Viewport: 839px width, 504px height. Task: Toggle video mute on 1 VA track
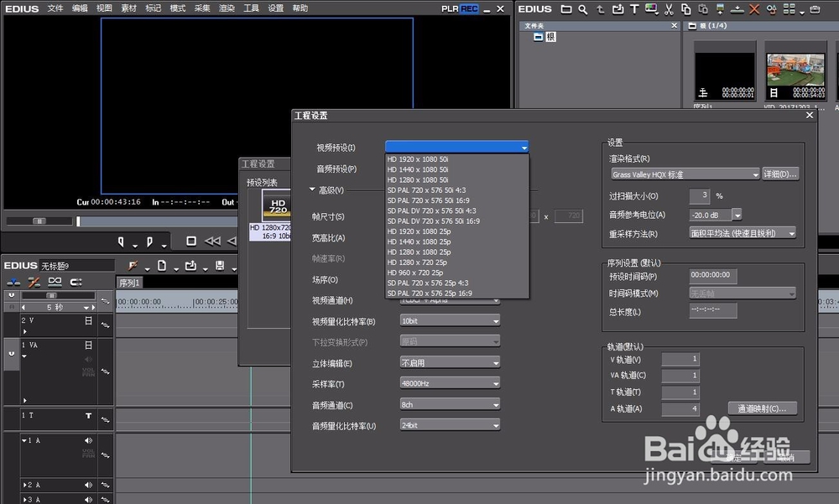pyautogui.click(x=88, y=346)
